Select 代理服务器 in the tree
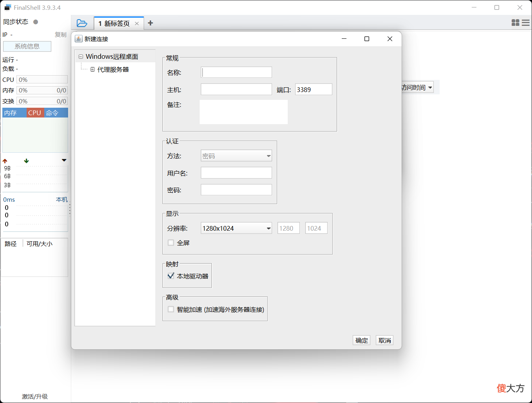The width and height of the screenshot is (532, 403). click(x=113, y=69)
